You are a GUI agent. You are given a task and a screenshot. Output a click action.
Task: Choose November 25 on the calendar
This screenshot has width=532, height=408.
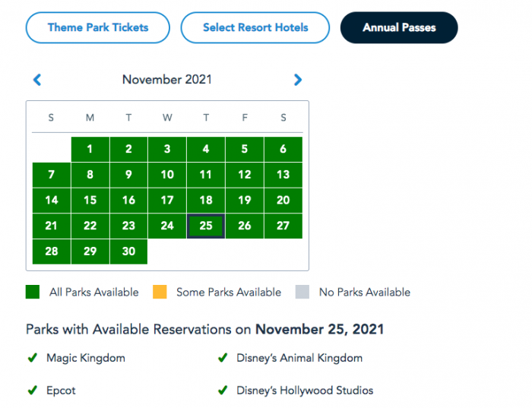click(206, 226)
